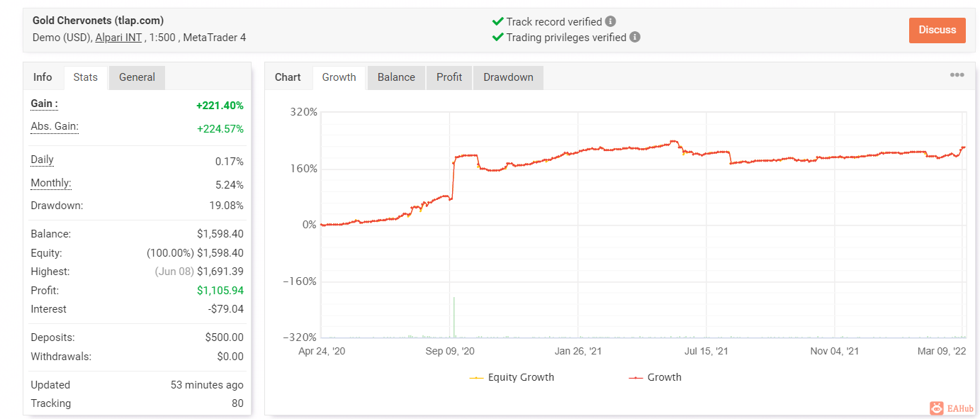Open the General tab
This screenshot has width=980, height=419.
point(137,77)
